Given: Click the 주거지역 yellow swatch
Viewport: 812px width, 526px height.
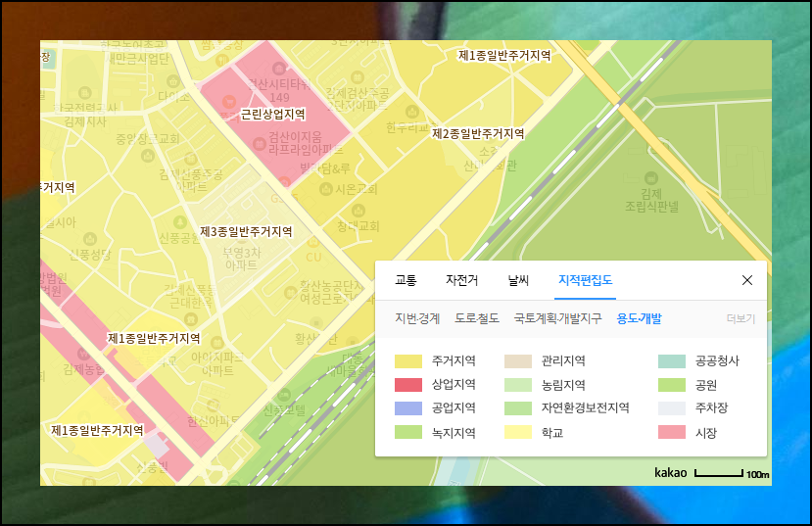Looking at the screenshot, I should pyautogui.click(x=408, y=360).
